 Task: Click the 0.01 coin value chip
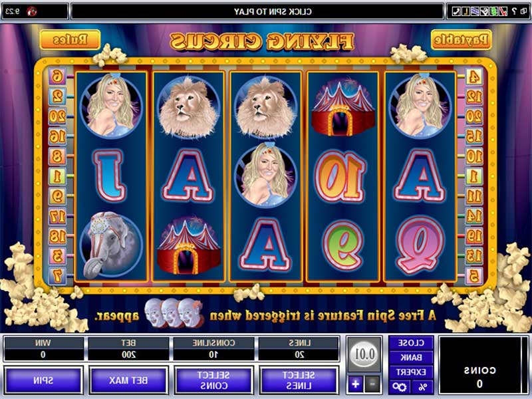click(364, 354)
